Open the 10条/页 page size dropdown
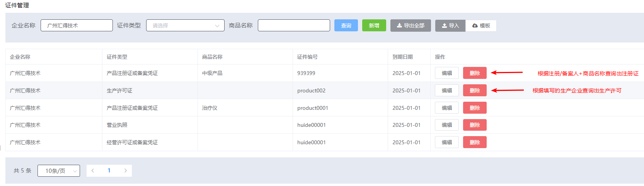 tap(59, 171)
